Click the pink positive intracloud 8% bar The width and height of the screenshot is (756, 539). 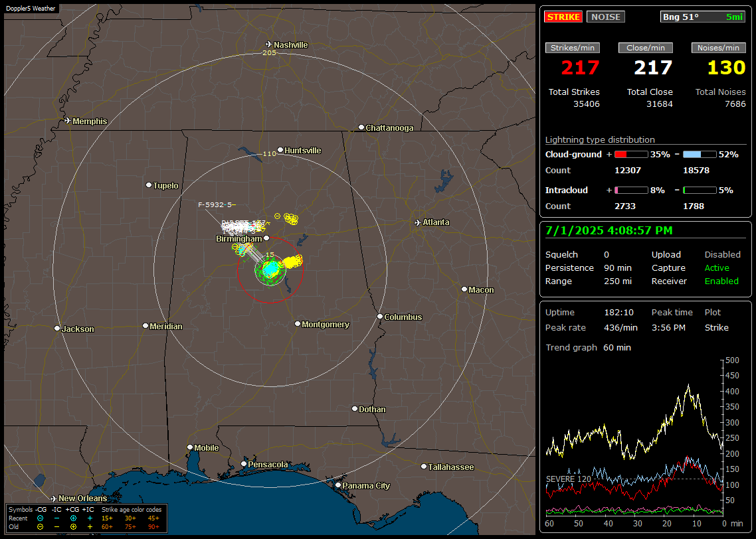point(631,191)
